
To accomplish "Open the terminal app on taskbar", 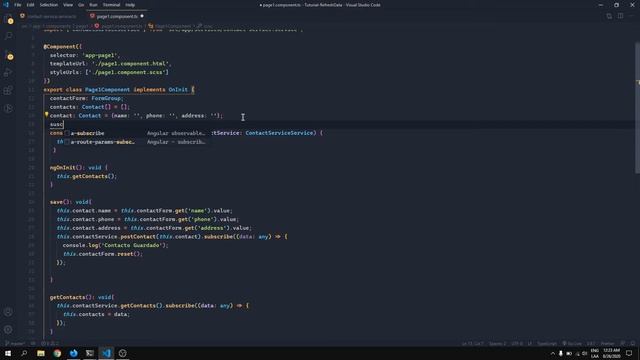I will (90, 353).
